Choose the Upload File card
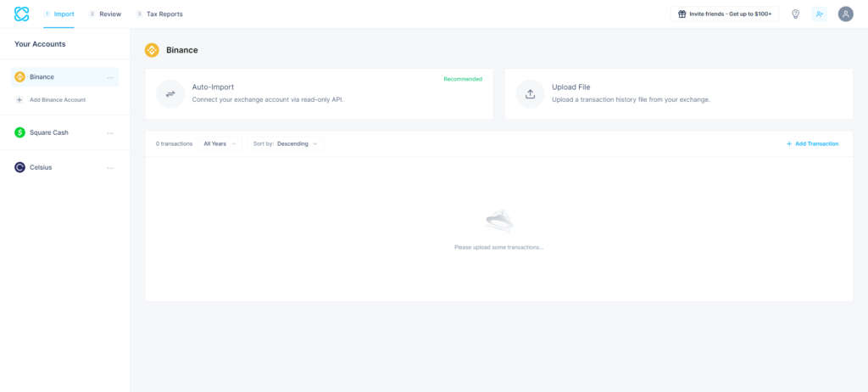This screenshot has height=392, width=868. (679, 93)
